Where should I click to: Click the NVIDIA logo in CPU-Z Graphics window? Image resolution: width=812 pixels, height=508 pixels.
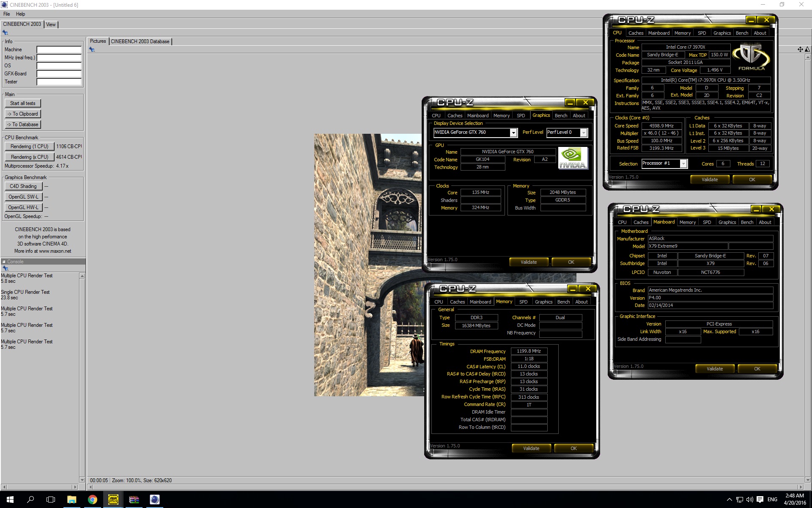click(x=573, y=158)
